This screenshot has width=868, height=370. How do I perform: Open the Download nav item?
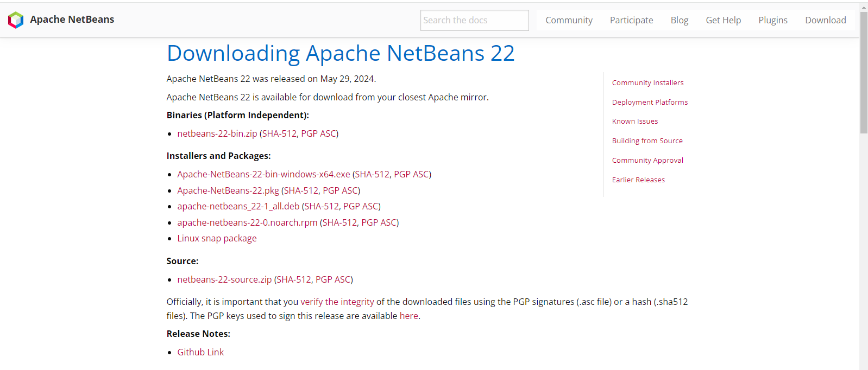[825, 20]
